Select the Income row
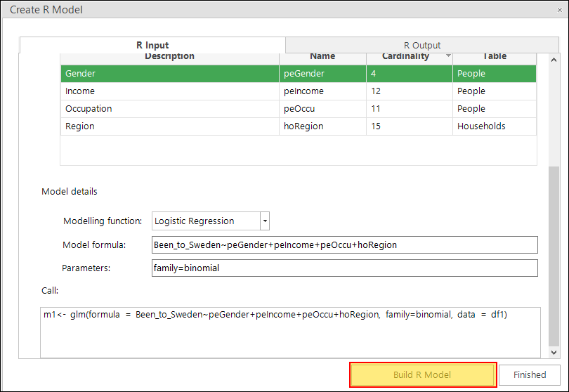This screenshot has height=392, width=569. [x=299, y=91]
